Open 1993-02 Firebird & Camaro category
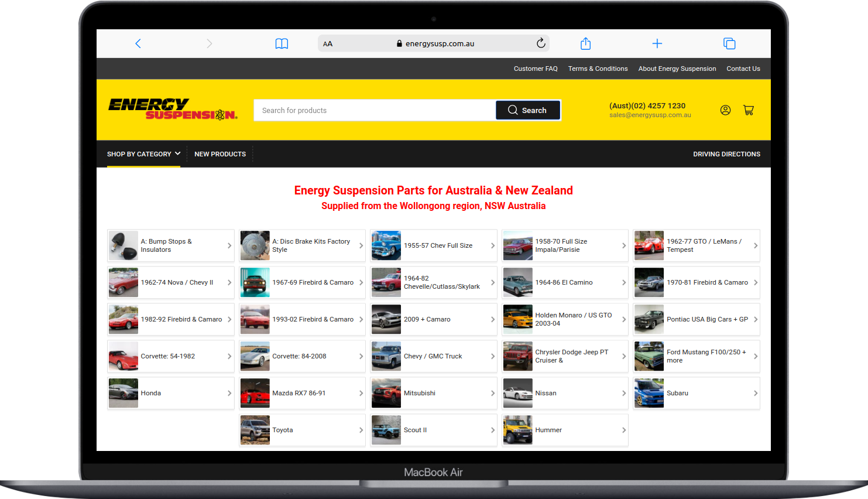The image size is (868, 499). click(x=302, y=319)
